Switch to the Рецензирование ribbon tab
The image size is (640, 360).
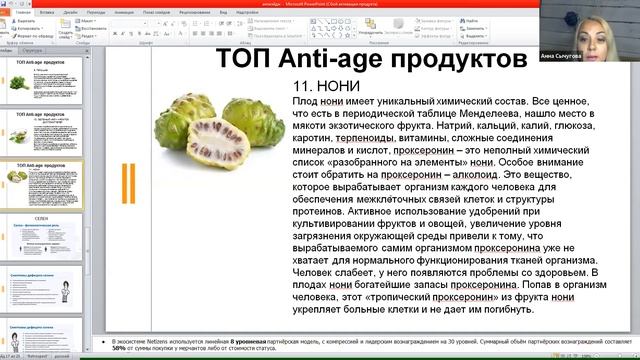coord(195,13)
